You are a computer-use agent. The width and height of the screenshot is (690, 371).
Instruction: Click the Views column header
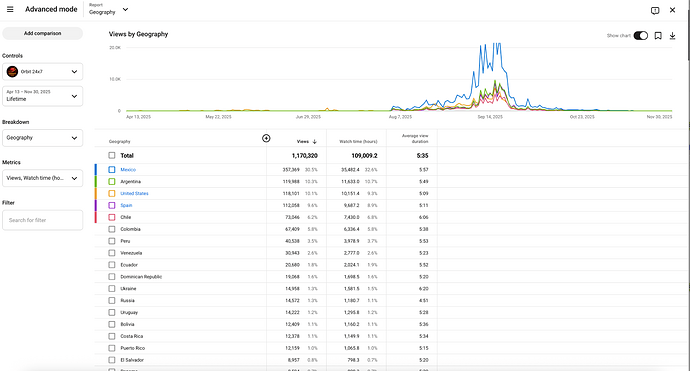[x=302, y=142]
